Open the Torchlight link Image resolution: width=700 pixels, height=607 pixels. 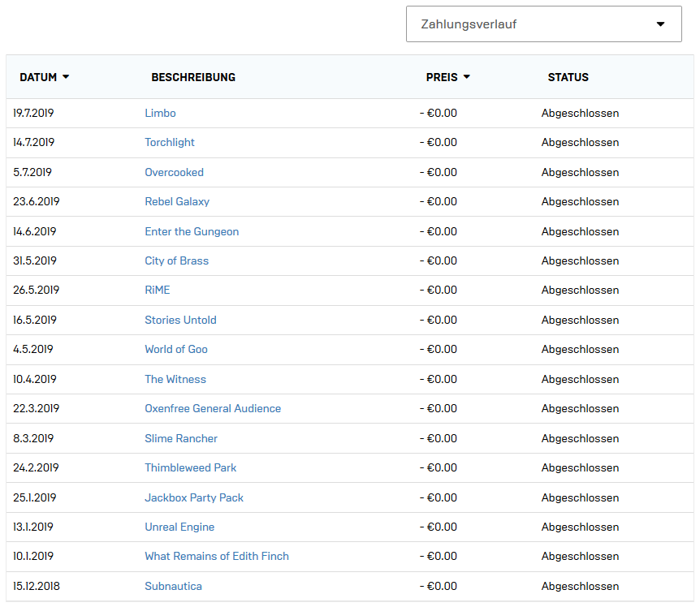pos(170,143)
